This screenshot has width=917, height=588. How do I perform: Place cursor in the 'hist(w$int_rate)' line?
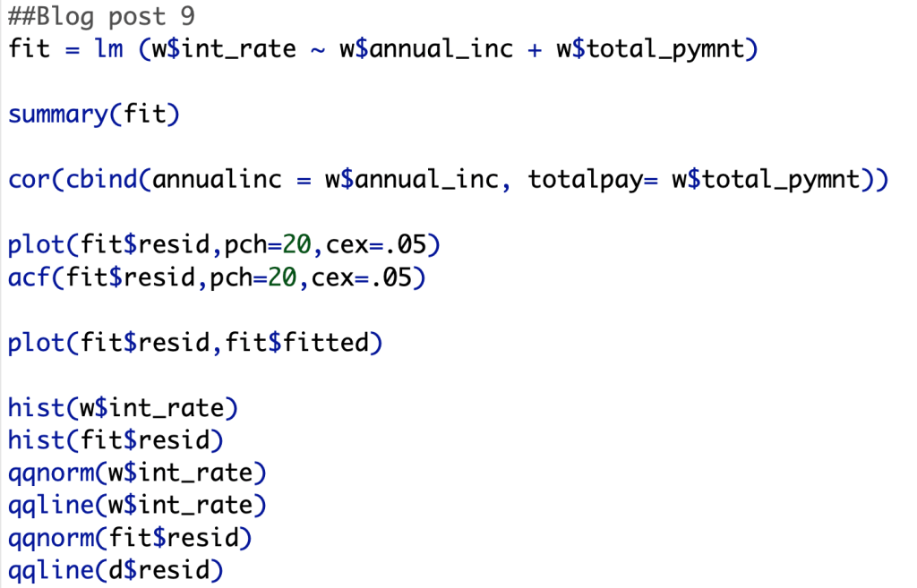(123, 408)
